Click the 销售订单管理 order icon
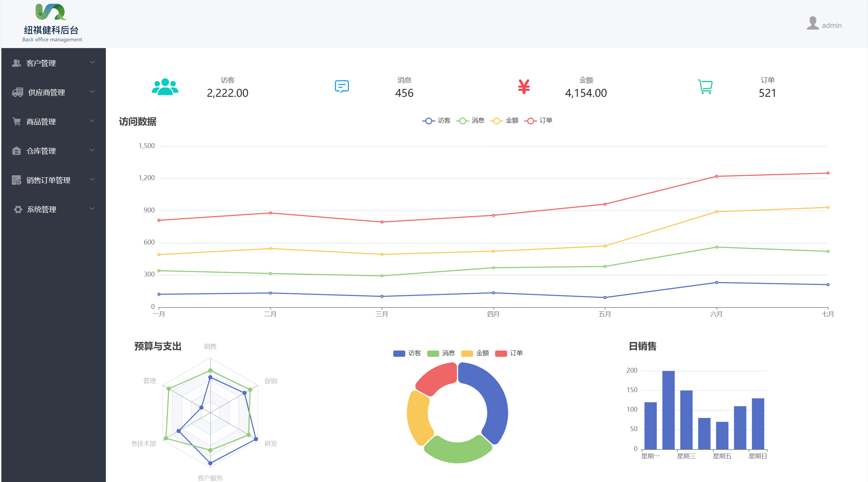The image size is (868, 482). (16, 180)
